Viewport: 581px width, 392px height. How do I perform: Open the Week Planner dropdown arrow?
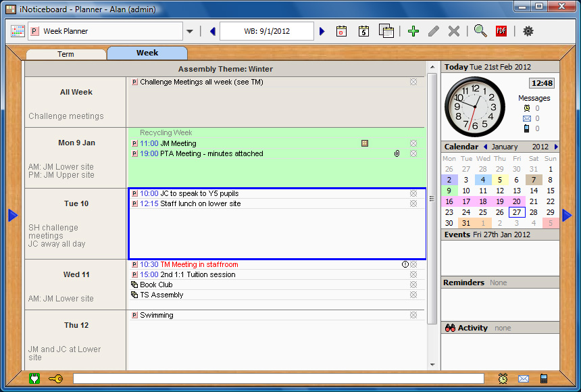(x=190, y=31)
